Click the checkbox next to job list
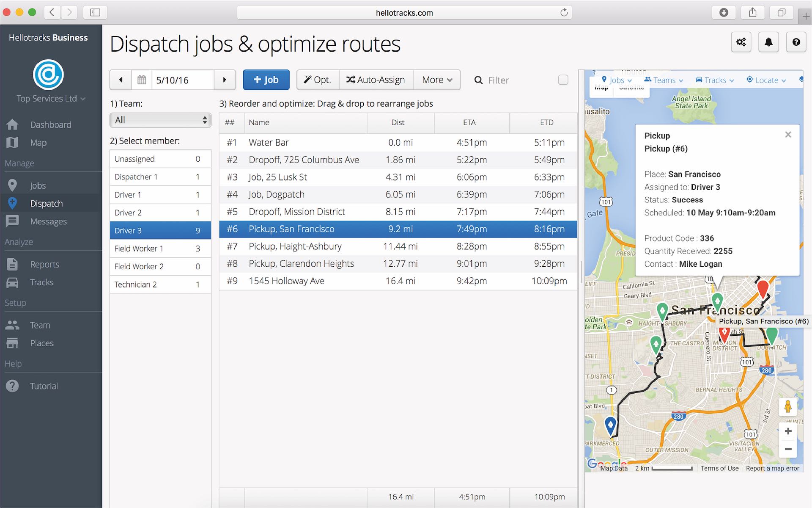This screenshot has height=508, width=812. pos(564,80)
